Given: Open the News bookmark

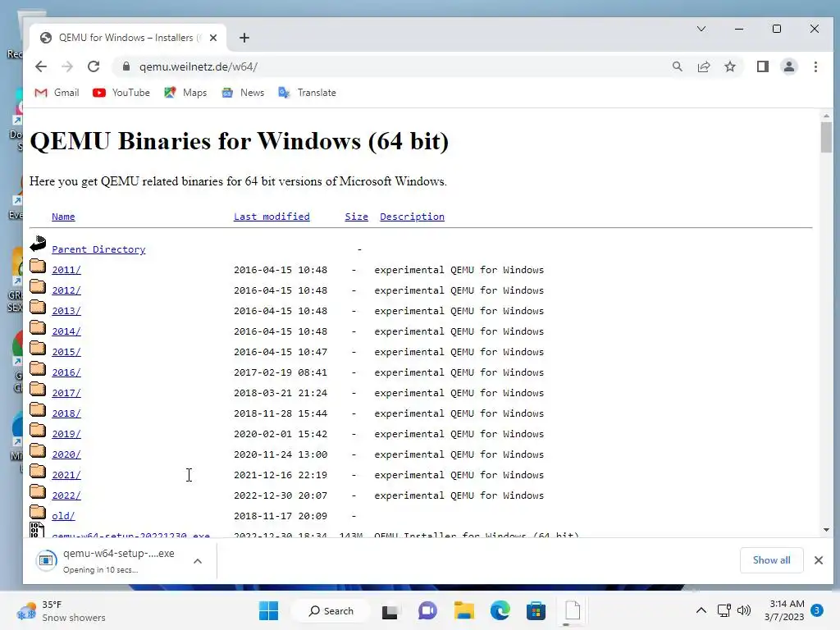Looking at the screenshot, I should [243, 93].
